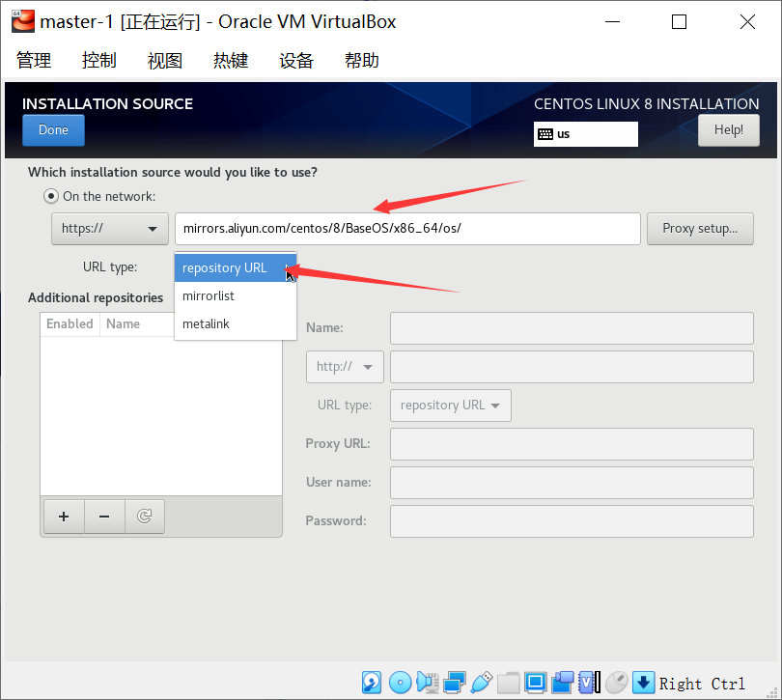782x700 pixels.
Task: Click "Which installation source would you like to use?"
Action: tap(173, 173)
